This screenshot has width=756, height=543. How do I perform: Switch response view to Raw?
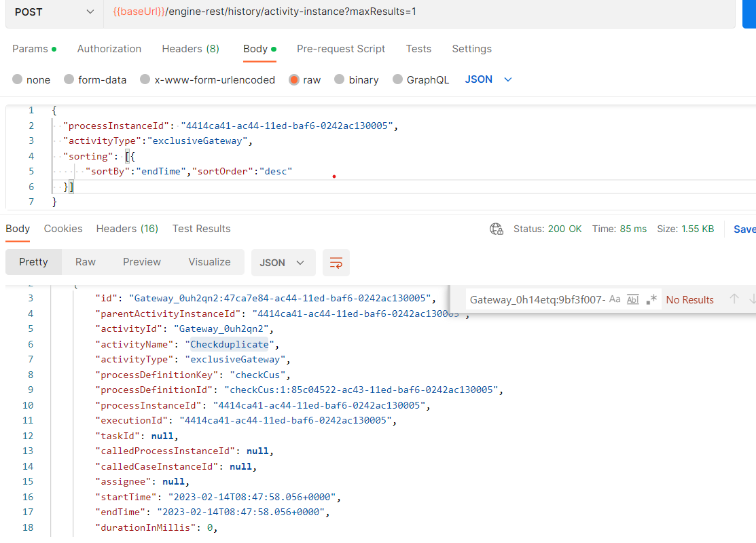(x=86, y=262)
